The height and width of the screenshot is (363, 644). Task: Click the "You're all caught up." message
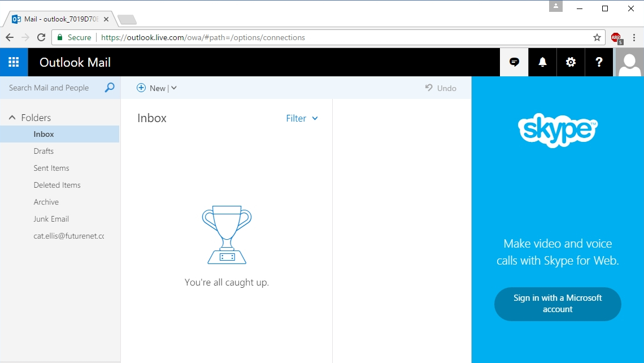[227, 282]
